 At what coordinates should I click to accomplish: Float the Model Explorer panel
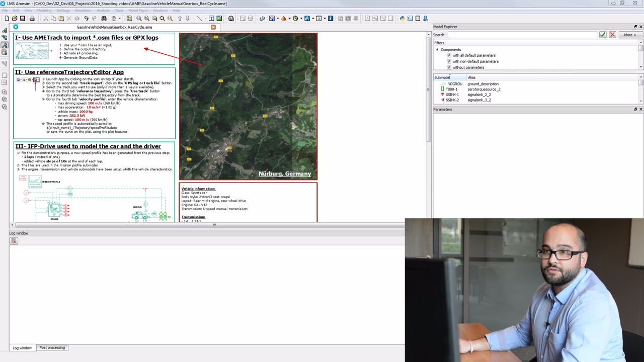(635, 27)
